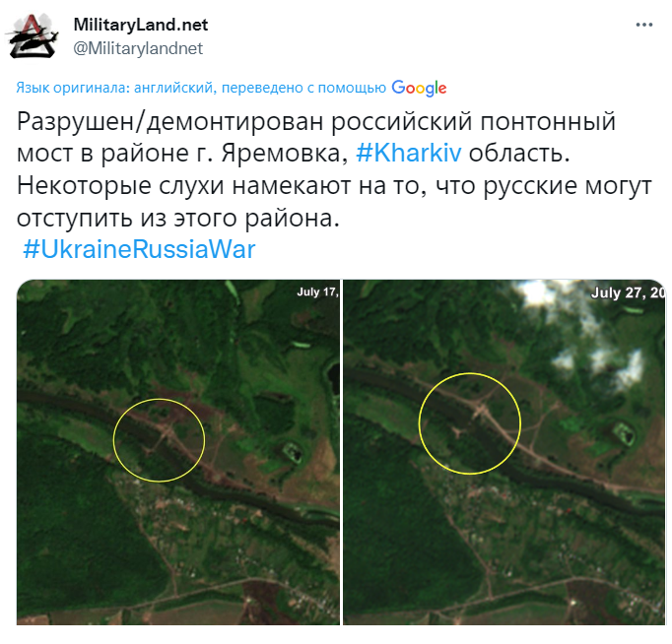
Task: Click the 'July 27' date label
Action: 629,292
